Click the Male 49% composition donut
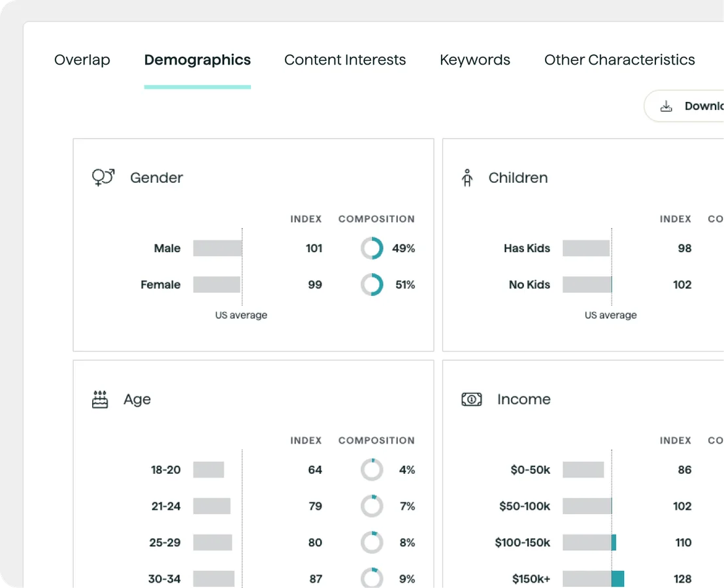Image resolution: width=724 pixels, height=588 pixels. (372, 248)
